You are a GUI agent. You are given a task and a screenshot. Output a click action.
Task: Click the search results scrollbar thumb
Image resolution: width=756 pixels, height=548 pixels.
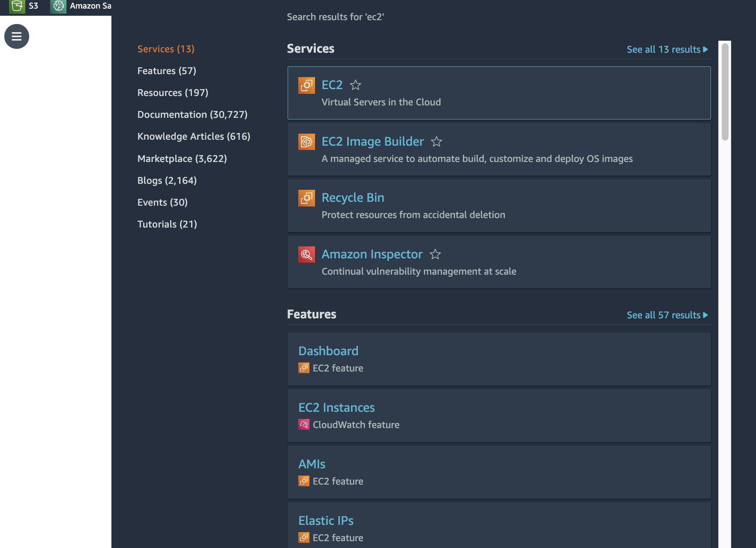tap(725, 92)
